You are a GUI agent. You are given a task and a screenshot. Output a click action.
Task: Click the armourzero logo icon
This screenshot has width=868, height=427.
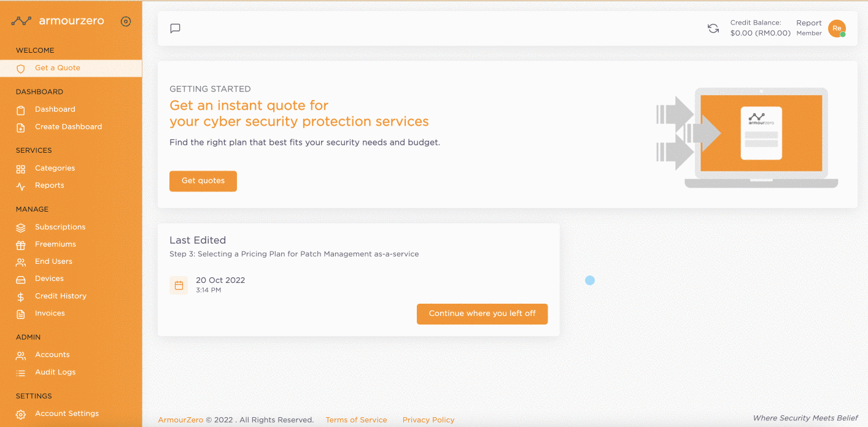tap(21, 21)
